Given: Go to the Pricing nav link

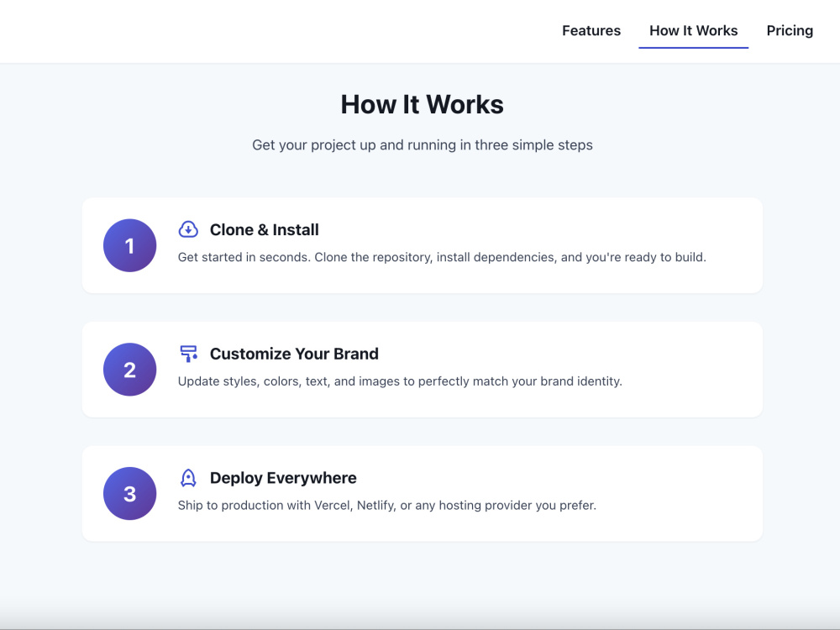Looking at the screenshot, I should 790,30.
